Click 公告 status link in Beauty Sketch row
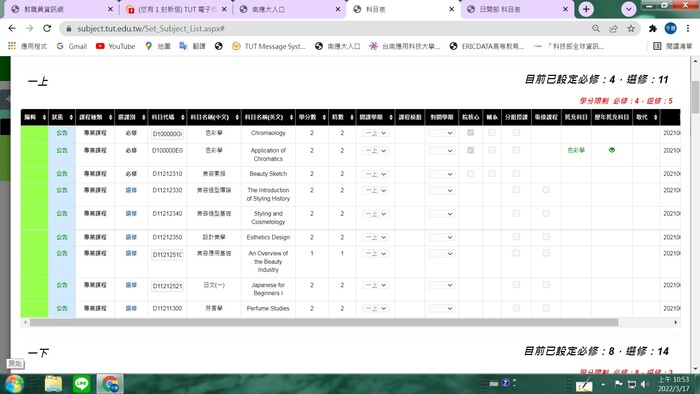Screen dimensions: 700x394 point(62,174)
